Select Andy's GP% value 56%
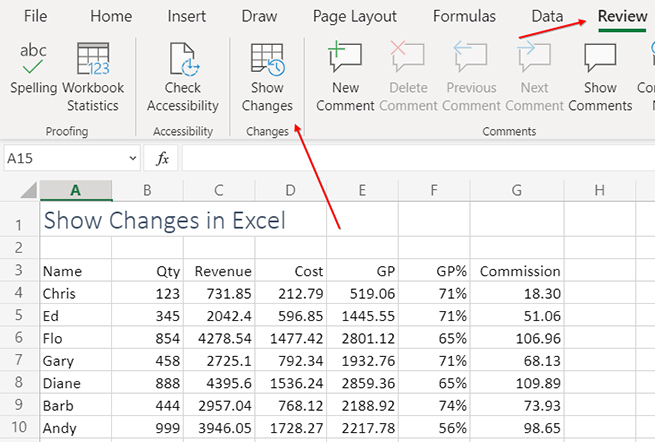This screenshot has height=442, width=655. click(434, 427)
